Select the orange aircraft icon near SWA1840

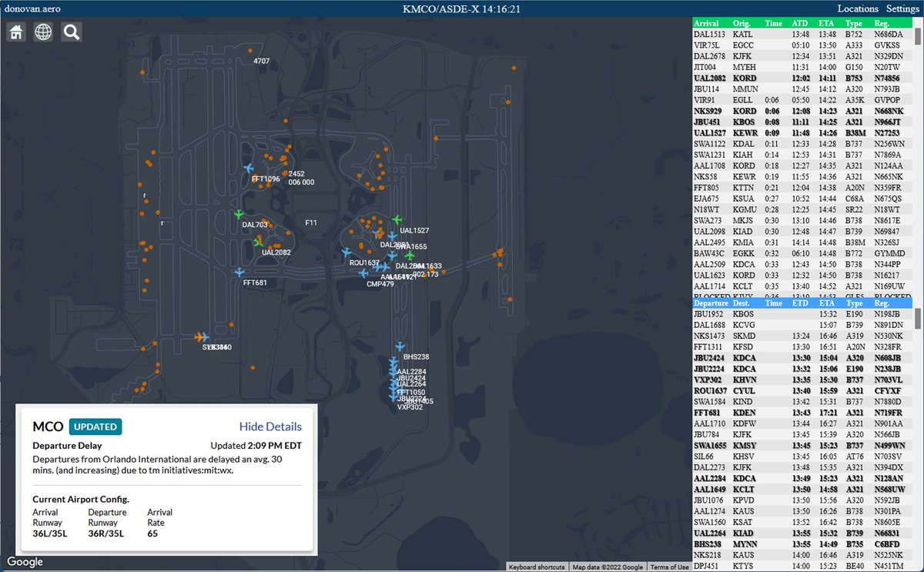coord(200,337)
